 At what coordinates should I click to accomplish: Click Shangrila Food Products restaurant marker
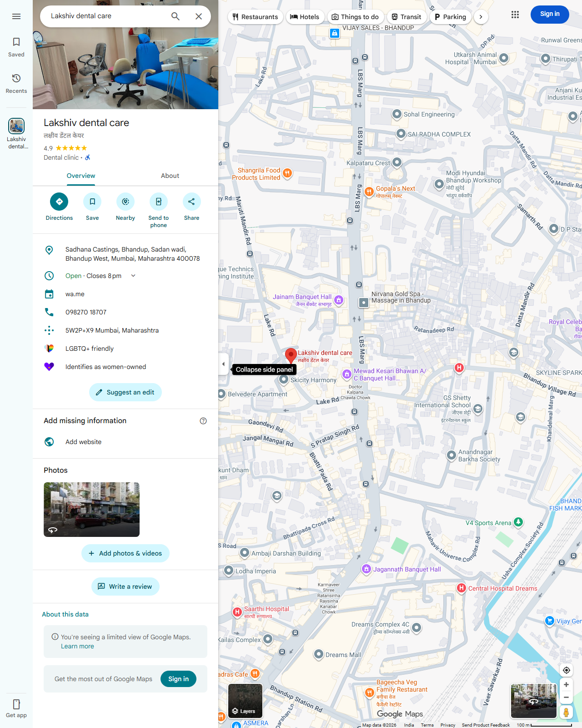point(287,173)
